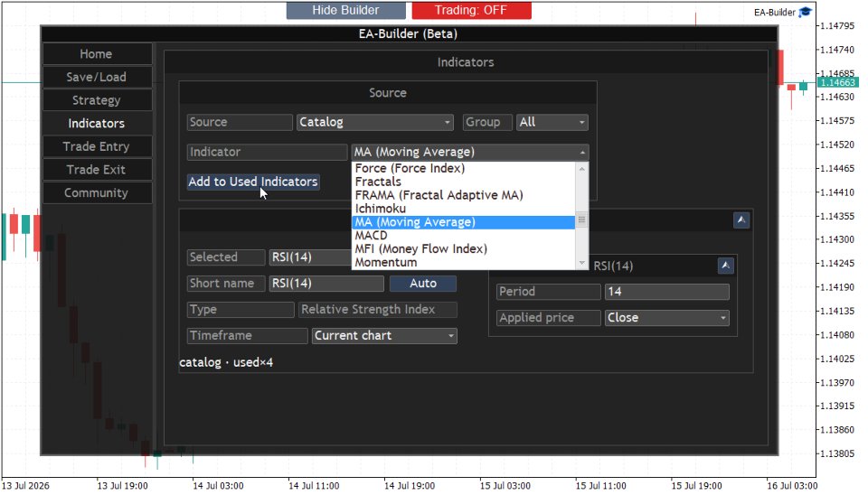Choose MFI (Money Flow Index) option

click(464, 249)
